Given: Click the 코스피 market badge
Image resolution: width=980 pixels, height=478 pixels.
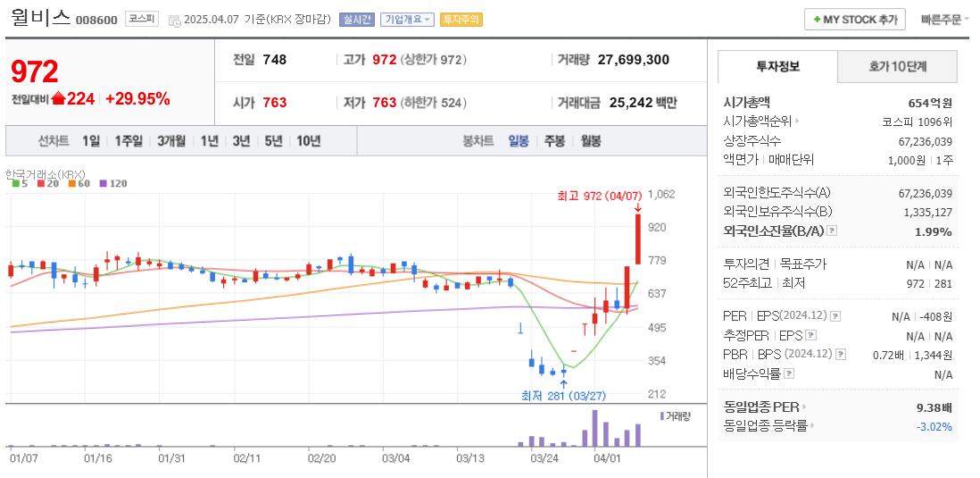Looking at the screenshot, I should pos(141,20).
